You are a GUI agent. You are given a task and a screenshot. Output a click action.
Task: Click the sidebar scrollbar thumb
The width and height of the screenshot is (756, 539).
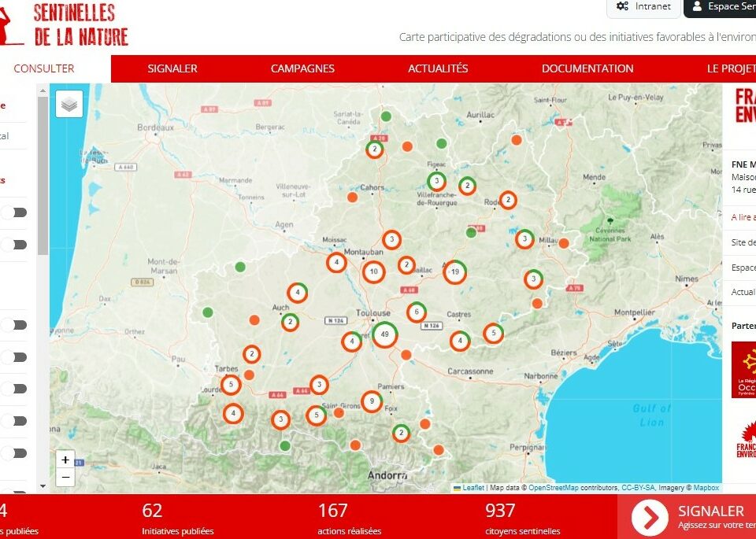(x=43, y=175)
